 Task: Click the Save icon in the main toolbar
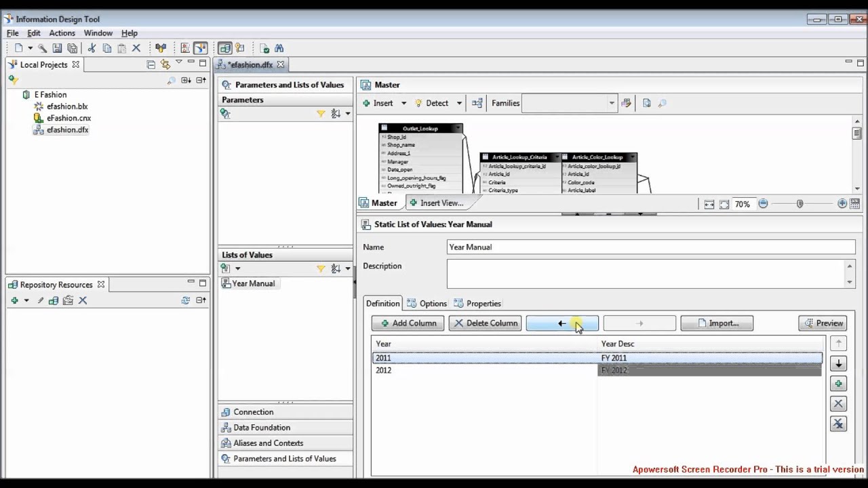point(57,48)
